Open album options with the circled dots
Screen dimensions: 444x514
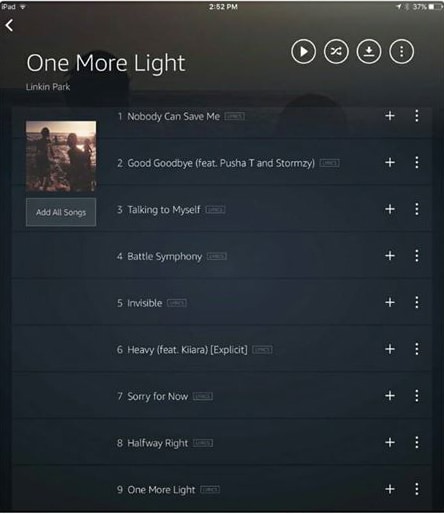point(401,52)
